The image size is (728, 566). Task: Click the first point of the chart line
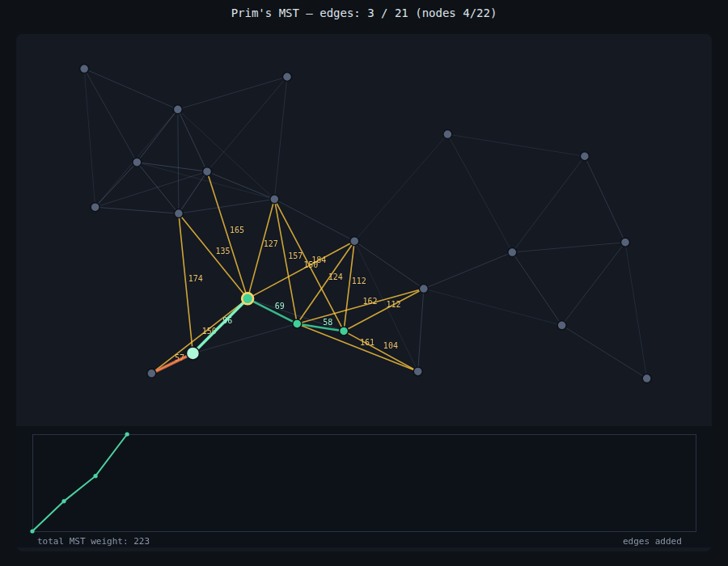pyautogui.click(x=32, y=531)
